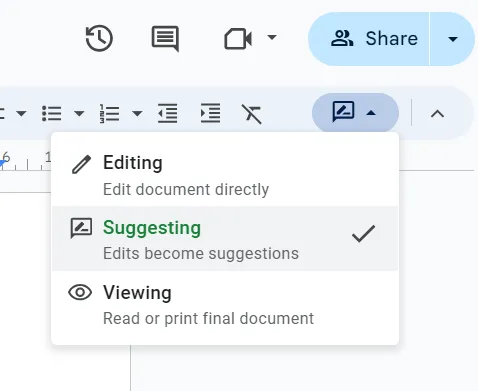Open bulleted list style dropdown

79,114
